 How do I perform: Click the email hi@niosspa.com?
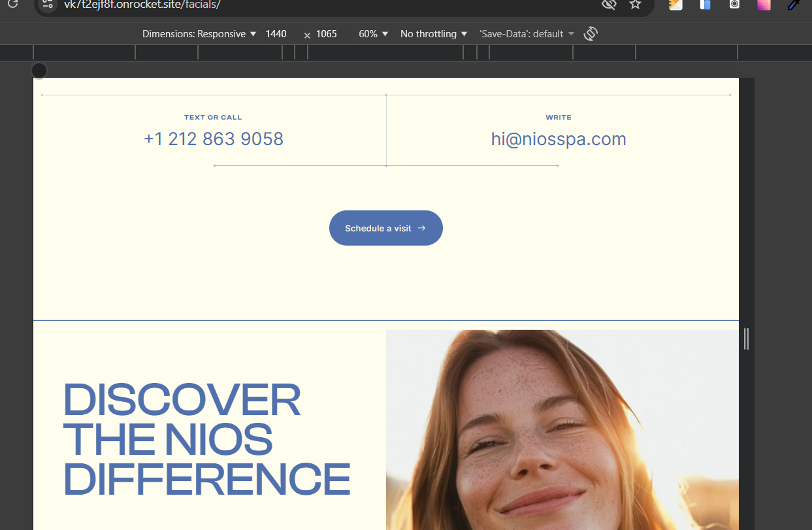559,139
